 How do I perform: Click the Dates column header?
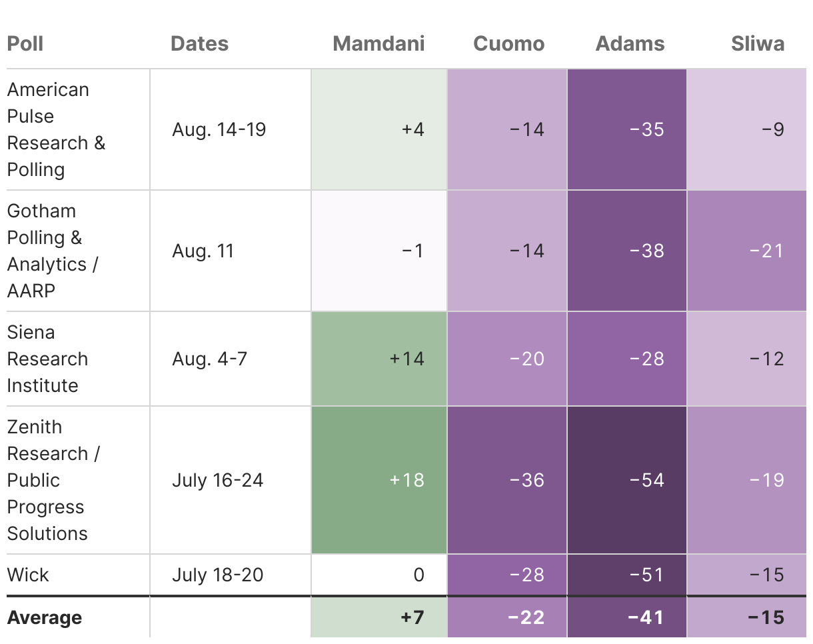199,44
